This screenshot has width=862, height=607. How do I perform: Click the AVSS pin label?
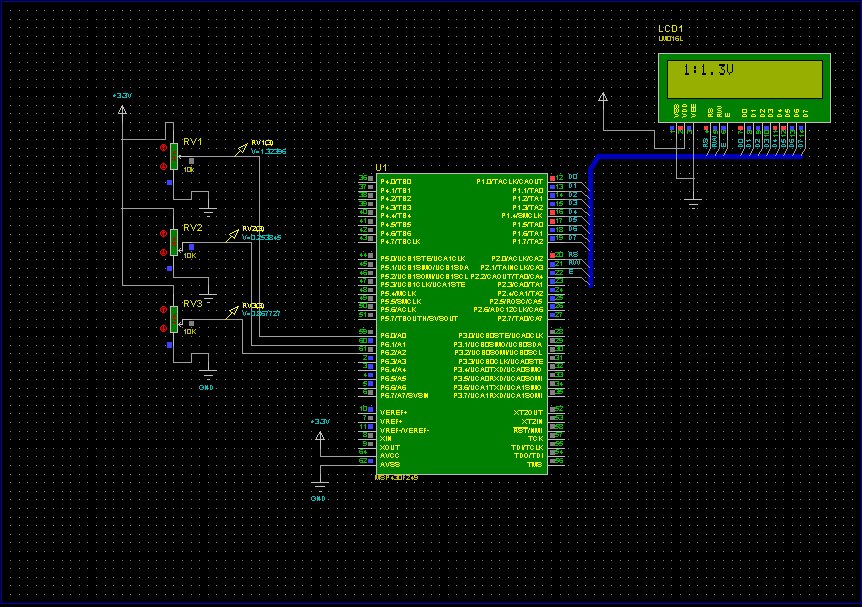[x=390, y=465]
